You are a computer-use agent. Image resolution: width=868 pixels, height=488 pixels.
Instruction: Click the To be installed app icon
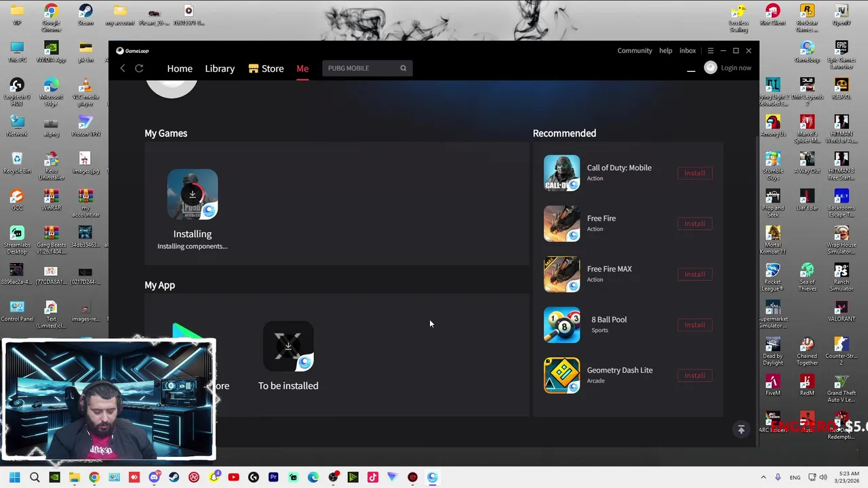tap(288, 346)
